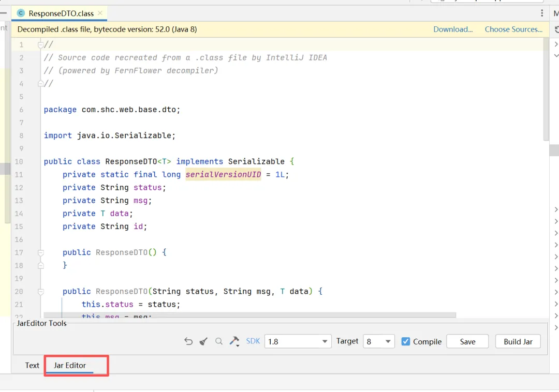Click the class name 'ResponseDTO<T>' on line 10
Image resolution: width=559 pixels, height=392 pixels.
pyautogui.click(x=138, y=162)
